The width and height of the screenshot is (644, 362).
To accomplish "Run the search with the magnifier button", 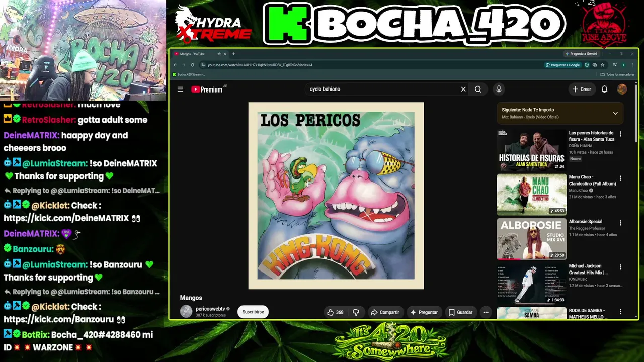I will [x=478, y=89].
